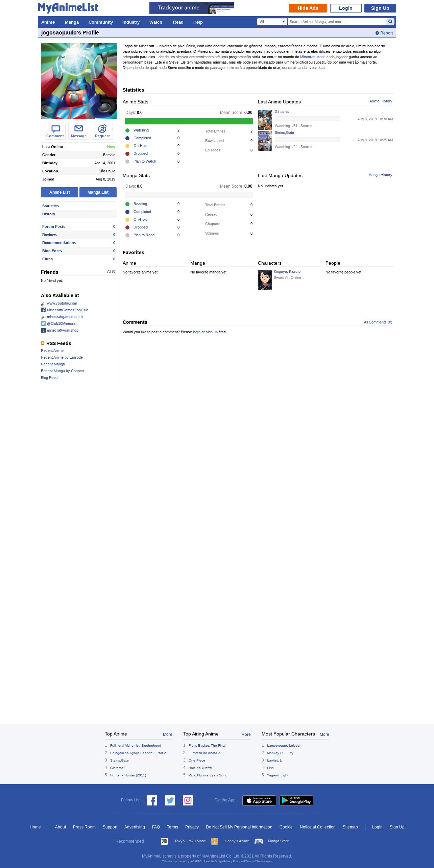The image size is (434, 868).
Task: Open the Twitter @Club10Minecraft link
Action: pyautogui.click(x=59, y=323)
